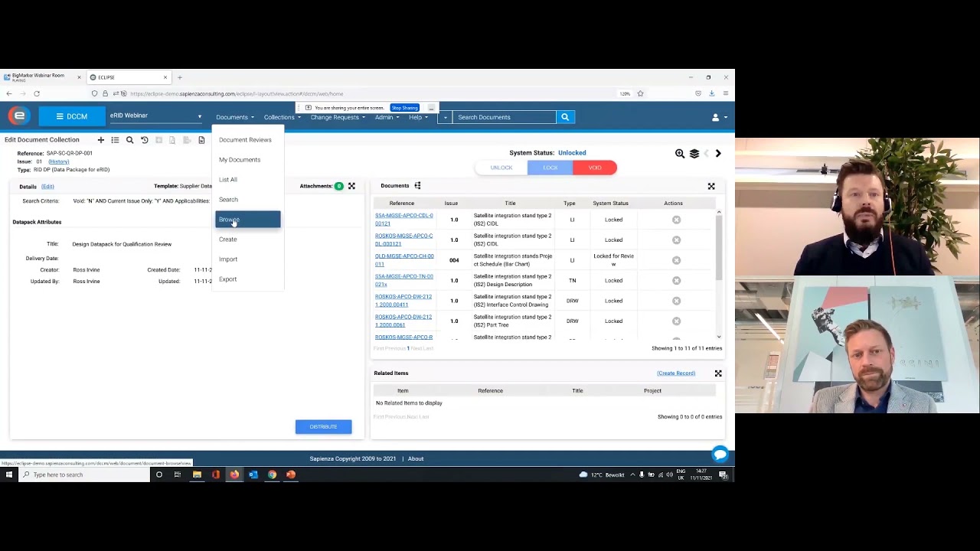This screenshot has height=551, width=980.
Task: Click the Search Documents input field
Action: pyautogui.click(x=505, y=117)
